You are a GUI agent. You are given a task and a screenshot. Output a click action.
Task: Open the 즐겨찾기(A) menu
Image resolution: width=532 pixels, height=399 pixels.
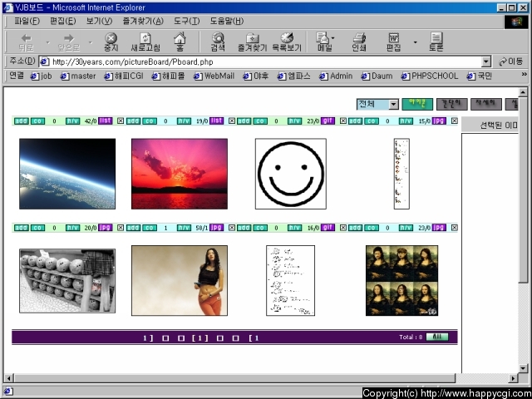pyautogui.click(x=143, y=21)
